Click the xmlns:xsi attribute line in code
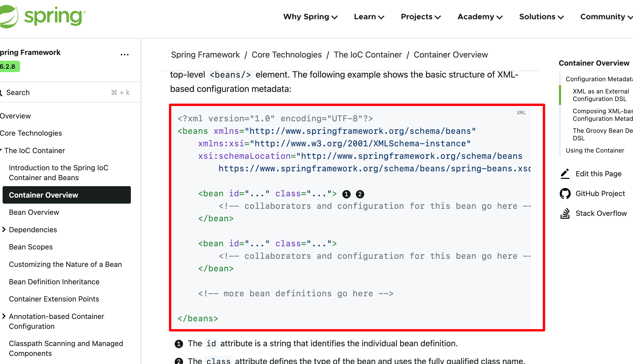The height and width of the screenshot is (364, 633). (334, 143)
